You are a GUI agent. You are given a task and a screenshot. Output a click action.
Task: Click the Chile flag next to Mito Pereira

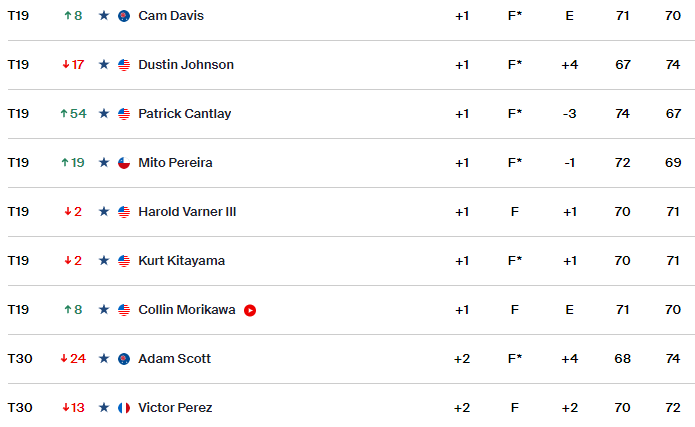click(x=124, y=163)
